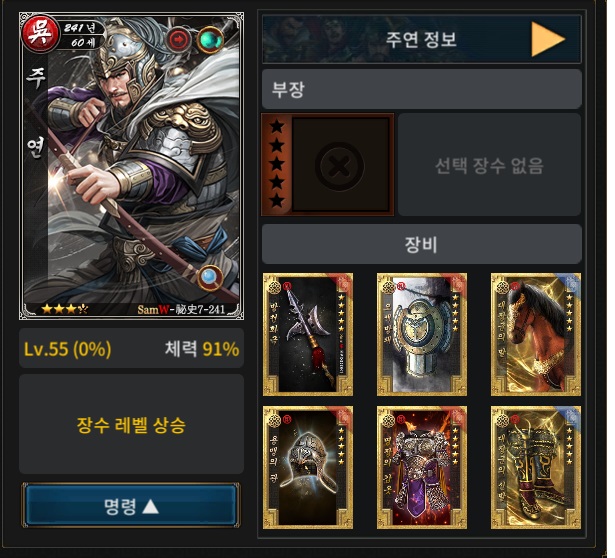Click the 선택 장수 없음 panel
Image resolution: width=615 pixels, height=558 pixels.
coord(489,165)
